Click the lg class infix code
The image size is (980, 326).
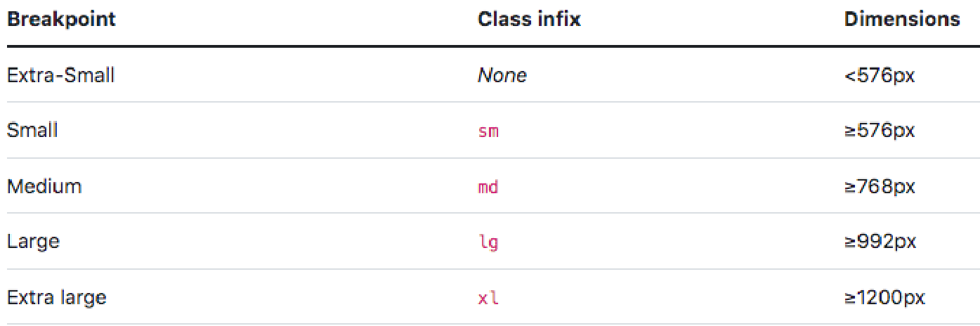pyautogui.click(x=488, y=242)
